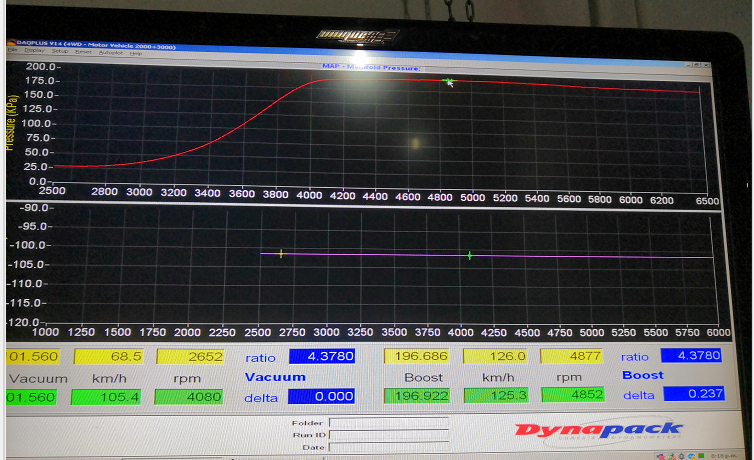Open the Display menu

[x=35, y=52]
